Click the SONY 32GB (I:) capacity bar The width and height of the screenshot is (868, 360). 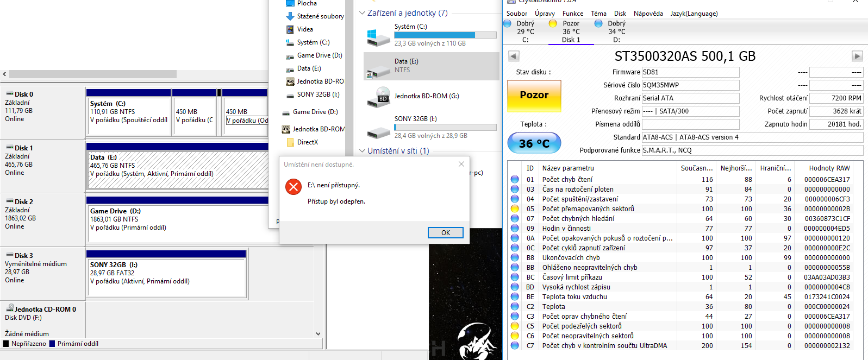click(445, 127)
